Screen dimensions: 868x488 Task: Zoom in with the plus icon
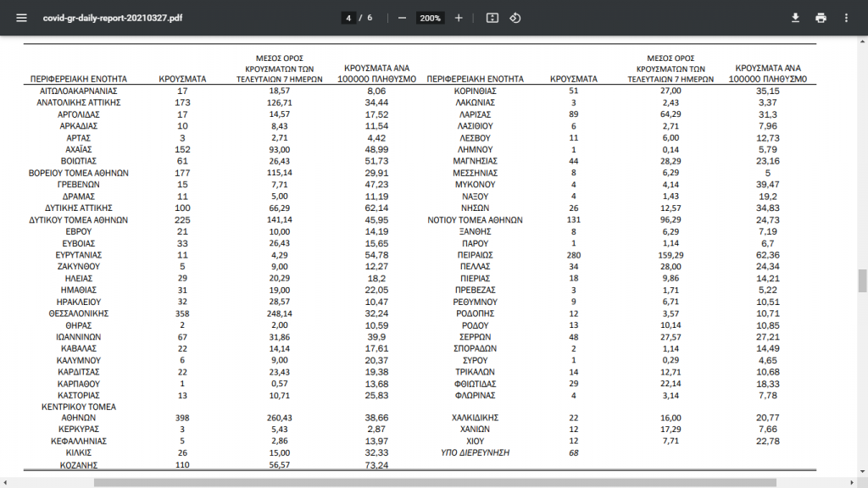(459, 18)
